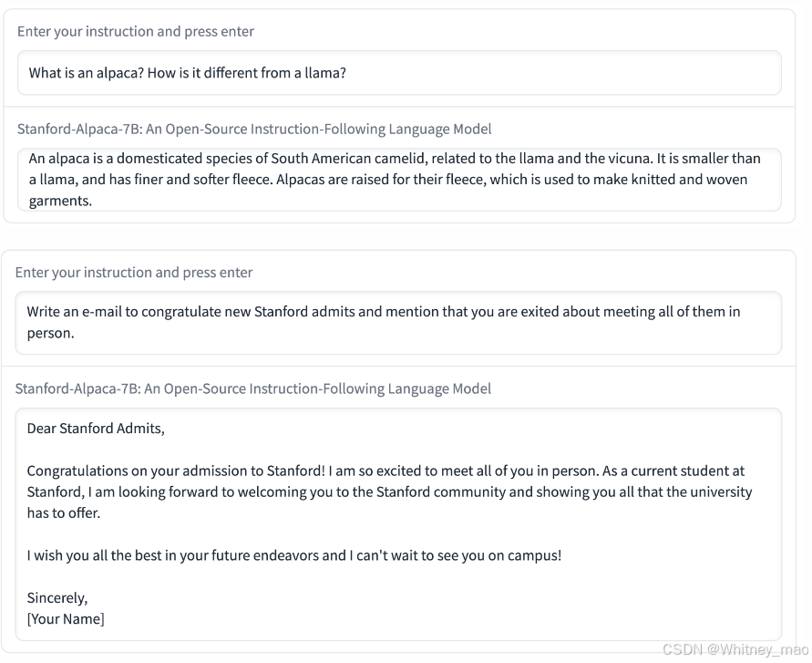Click the '[Your Name]' placeholder text

pyautogui.click(x=66, y=619)
